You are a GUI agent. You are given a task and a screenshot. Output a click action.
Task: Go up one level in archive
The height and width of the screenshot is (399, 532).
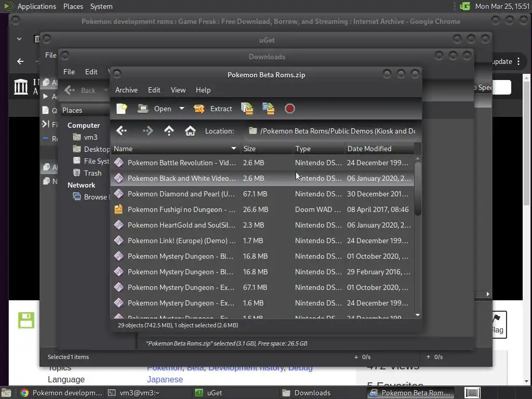click(169, 130)
